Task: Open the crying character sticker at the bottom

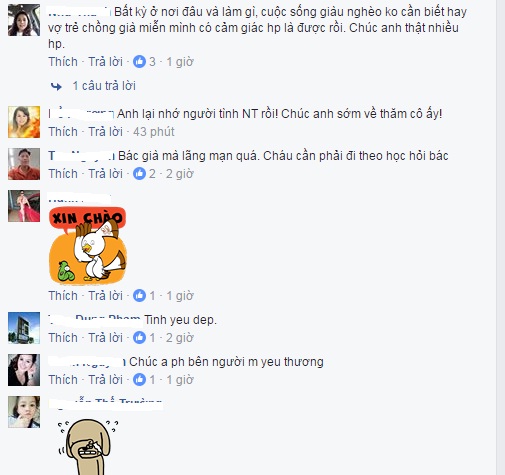Action: (x=88, y=447)
